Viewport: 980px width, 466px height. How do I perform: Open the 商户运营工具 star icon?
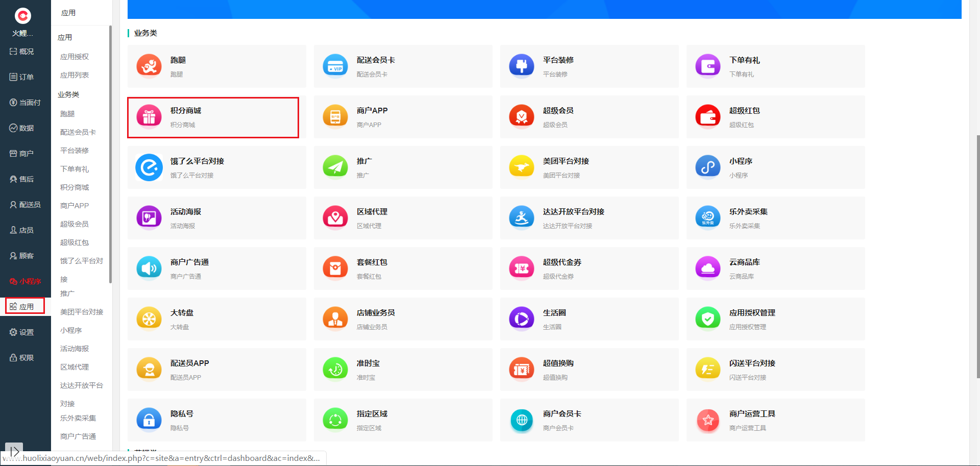(x=708, y=420)
